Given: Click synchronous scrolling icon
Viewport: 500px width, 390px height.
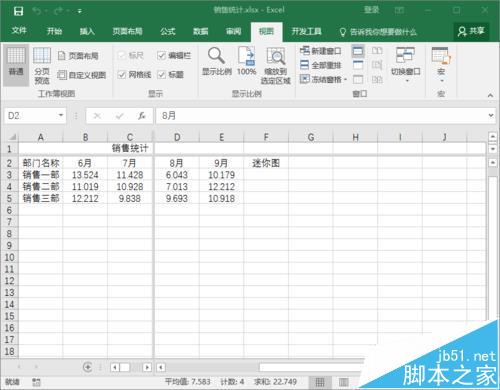Looking at the screenshot, I should pos(377,65).
